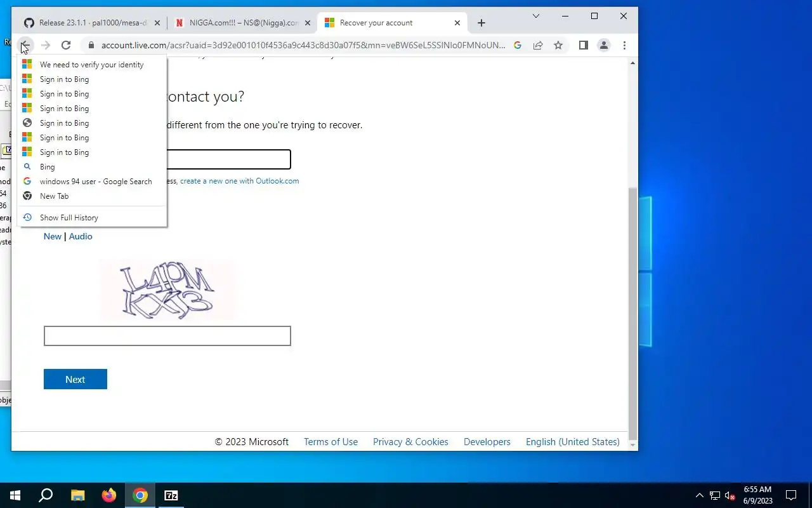Image resolution: width=812 pixels, height=508 pixels.
Task: Click the forward navigation arrow
Action: point(45,45)
